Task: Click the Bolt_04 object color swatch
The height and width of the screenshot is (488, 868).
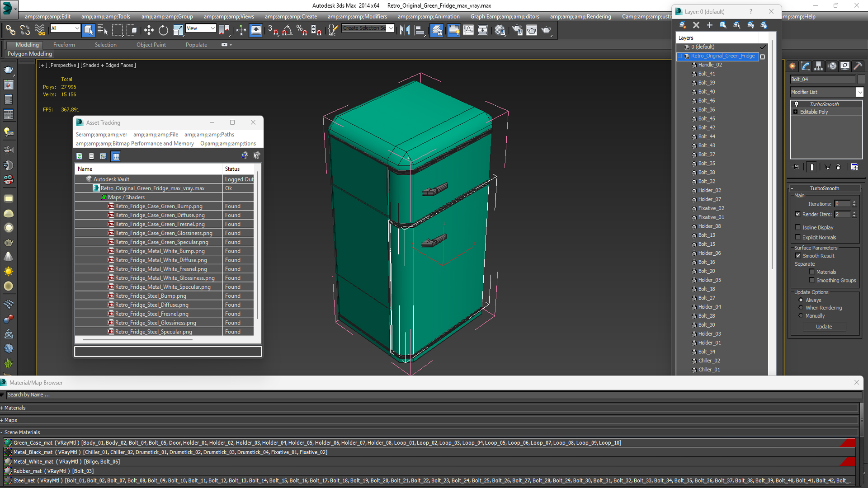Action: (x=861, y=79)
